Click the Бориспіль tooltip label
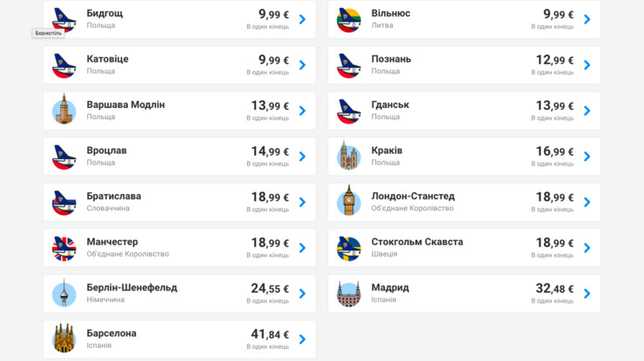Viewport: 644px width, 361px height. 49,33
